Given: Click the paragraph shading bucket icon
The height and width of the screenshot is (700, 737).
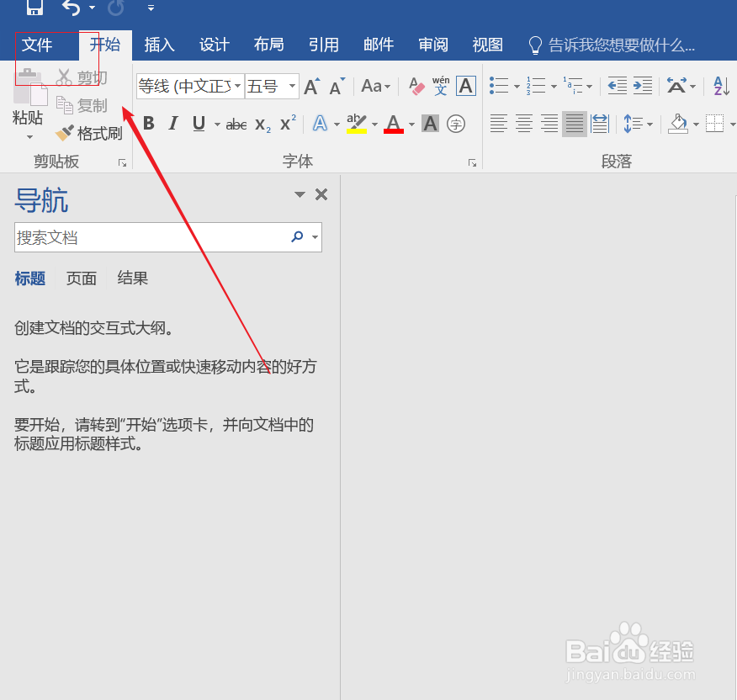Looking at the screenshot, I should point(678,124).
